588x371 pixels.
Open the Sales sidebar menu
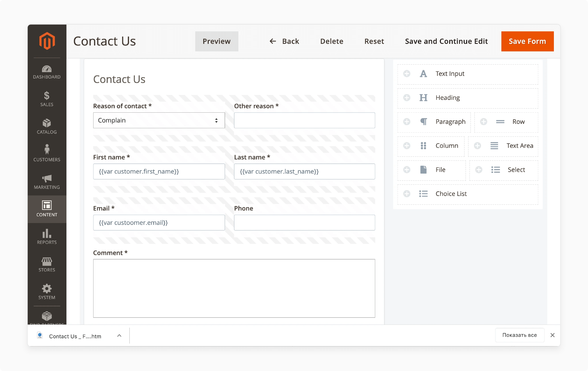point(47,99)
